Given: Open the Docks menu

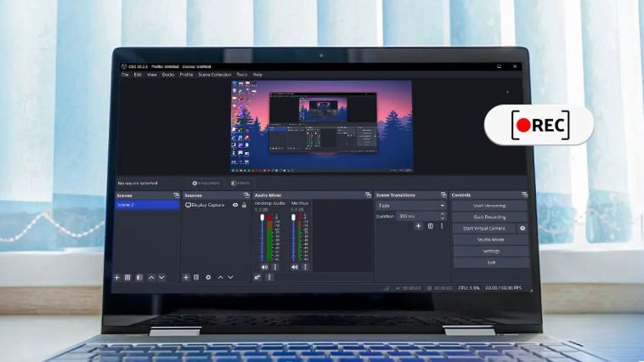Looking at the screenshot, I should click(168, 75).
